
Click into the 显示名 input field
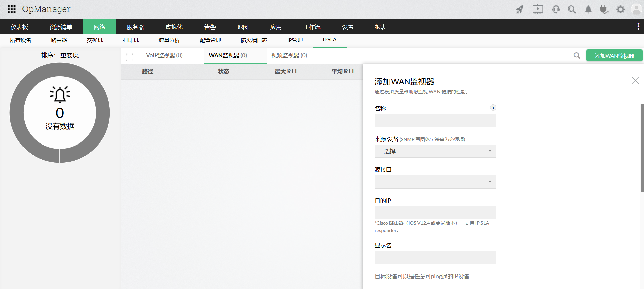(x=435, y=257)
